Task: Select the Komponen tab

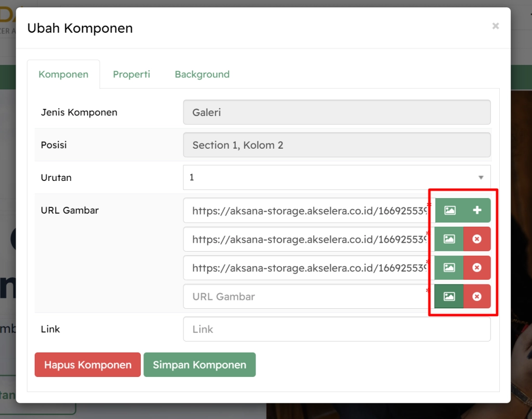Action: pos(63,74)
